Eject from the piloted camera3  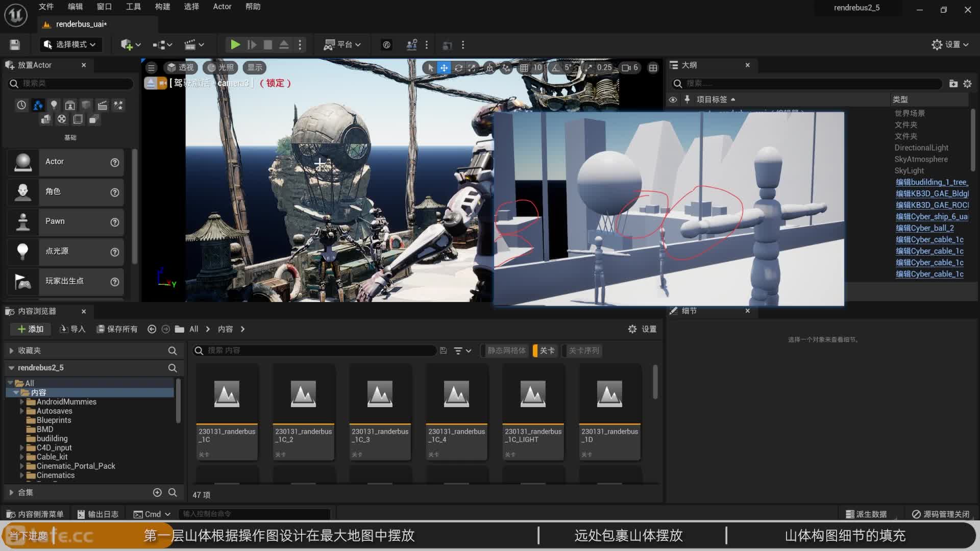[x=150, y=83]
